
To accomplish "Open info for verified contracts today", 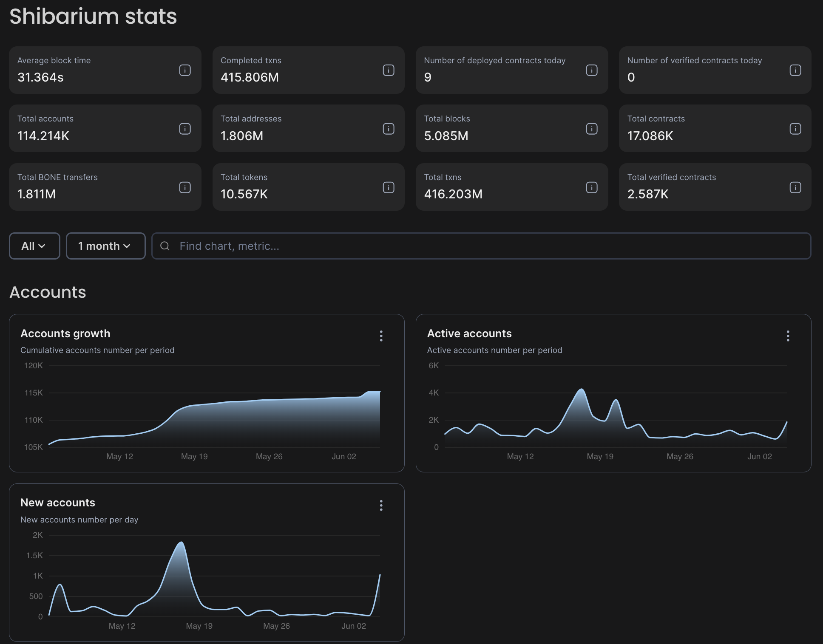I will click(795, 70).
